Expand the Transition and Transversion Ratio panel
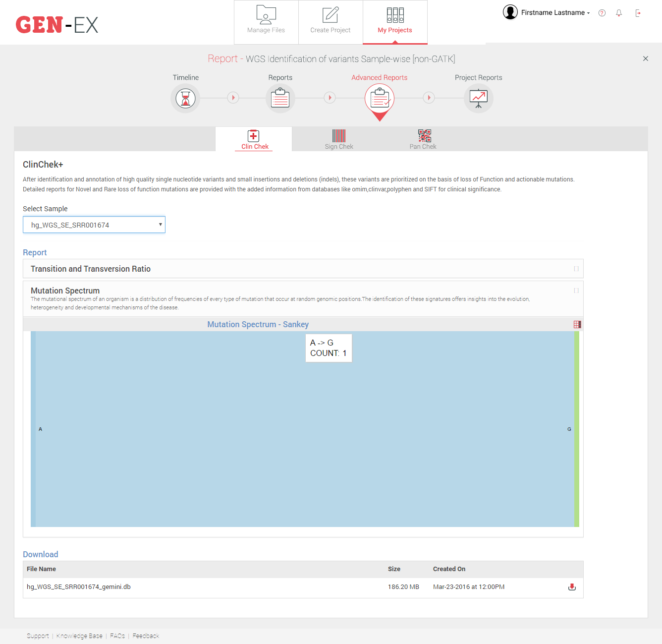 tap(576, 269)
